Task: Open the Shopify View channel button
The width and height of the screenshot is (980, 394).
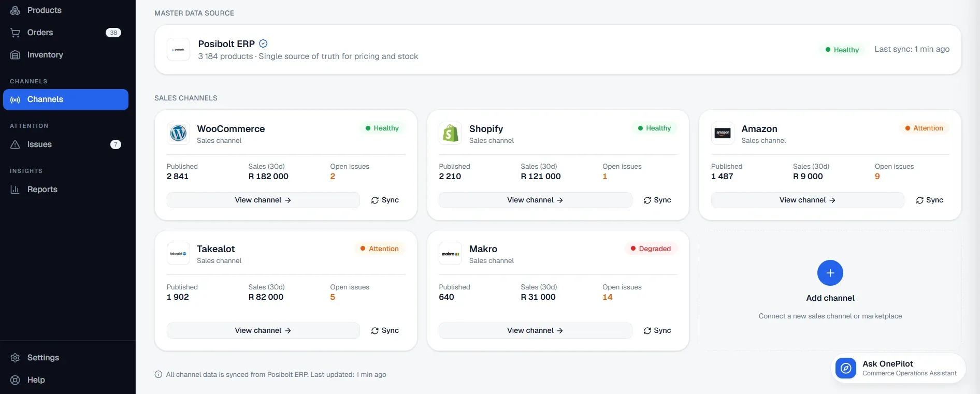Action: tap(535, 200)
